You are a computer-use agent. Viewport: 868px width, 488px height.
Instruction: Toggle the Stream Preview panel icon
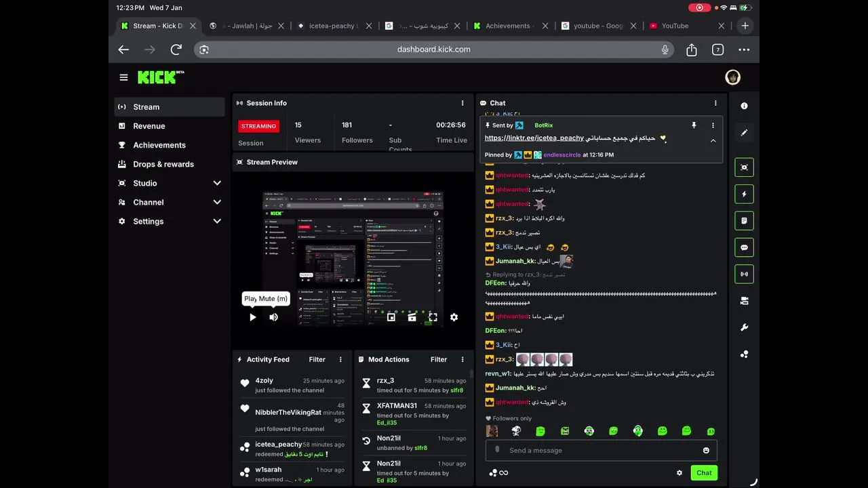[x=744, y=167]
